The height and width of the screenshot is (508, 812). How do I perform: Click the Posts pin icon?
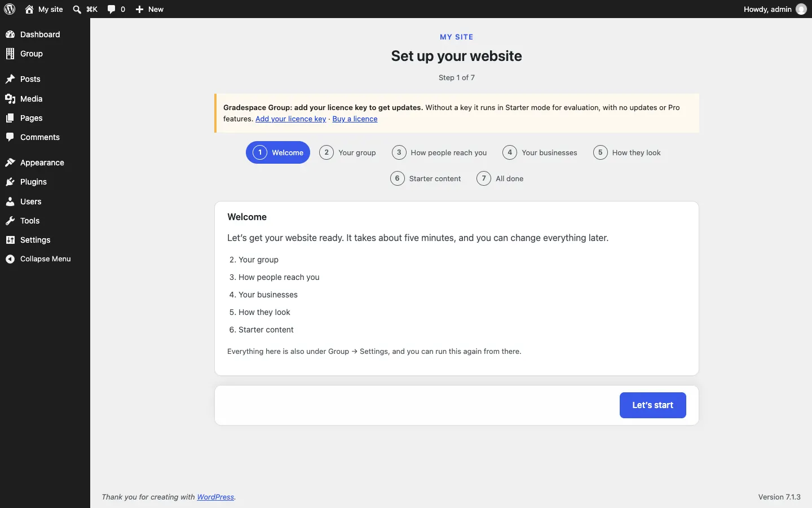[10, 79]
